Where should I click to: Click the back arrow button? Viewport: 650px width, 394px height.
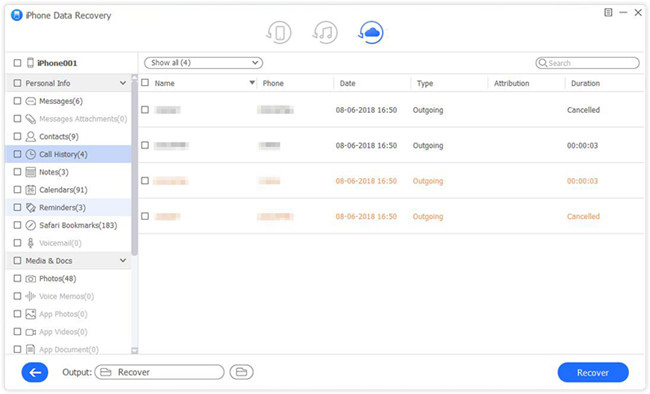click(35, 372)
